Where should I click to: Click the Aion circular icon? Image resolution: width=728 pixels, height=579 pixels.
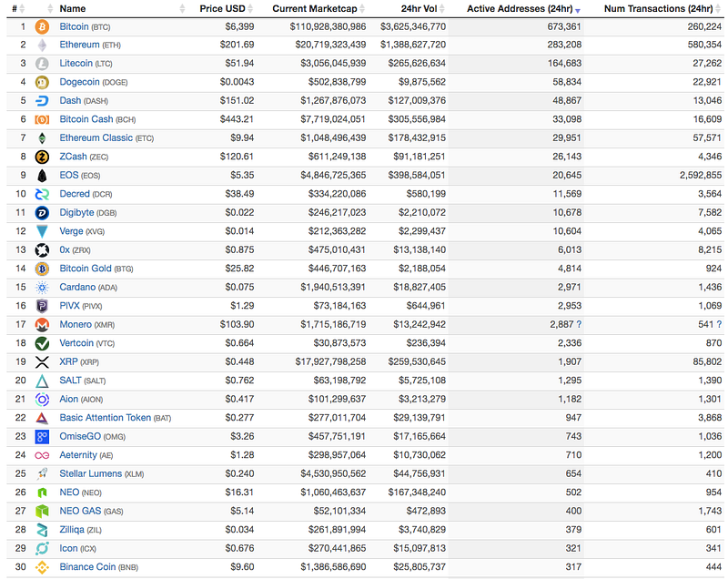pyautogui.click(x=42, y=400)
